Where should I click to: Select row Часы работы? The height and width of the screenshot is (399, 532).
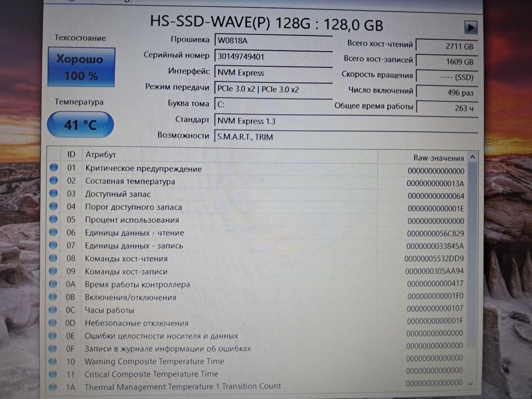(x=257, y=310)
